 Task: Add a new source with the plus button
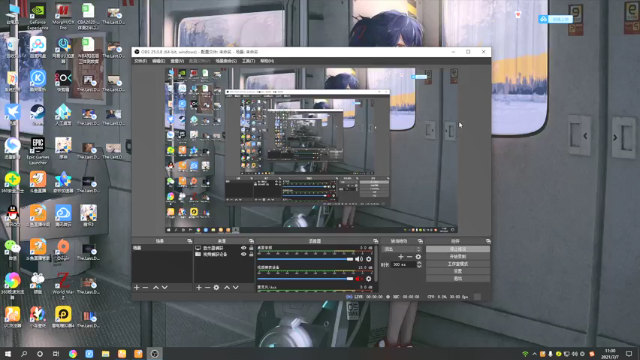tap(199, 288)
